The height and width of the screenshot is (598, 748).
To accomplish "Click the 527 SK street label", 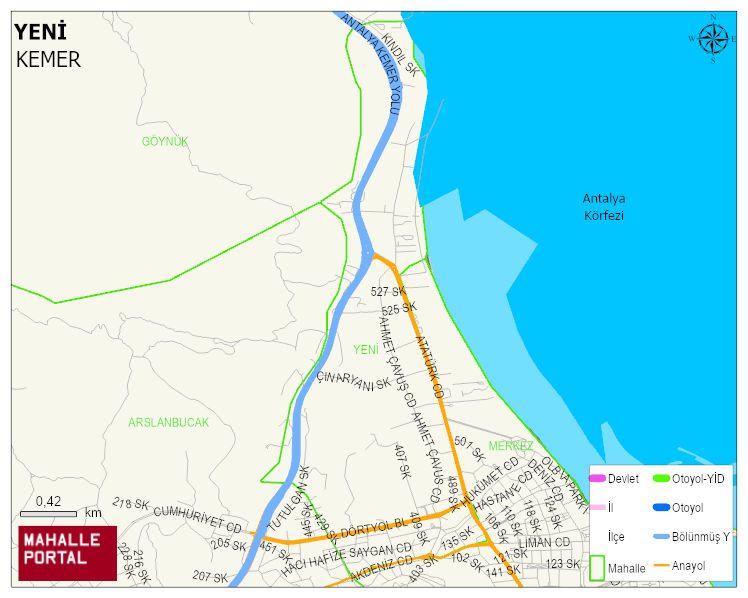I will (x=388, y=290).
